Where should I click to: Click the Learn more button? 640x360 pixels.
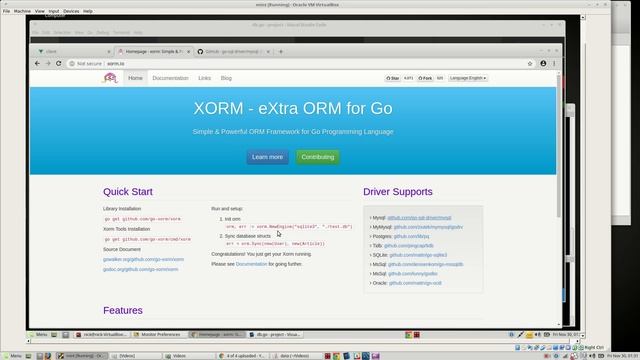[x=267, y=157]
